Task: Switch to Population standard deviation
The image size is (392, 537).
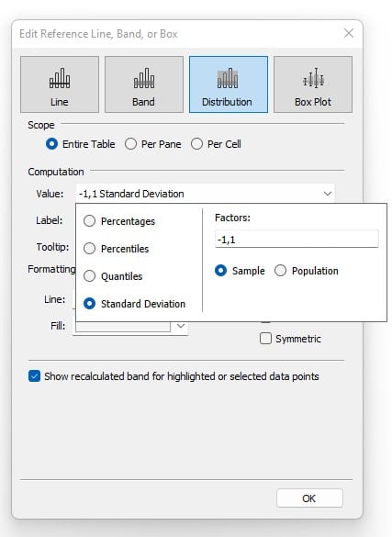Action: [280, 271]
